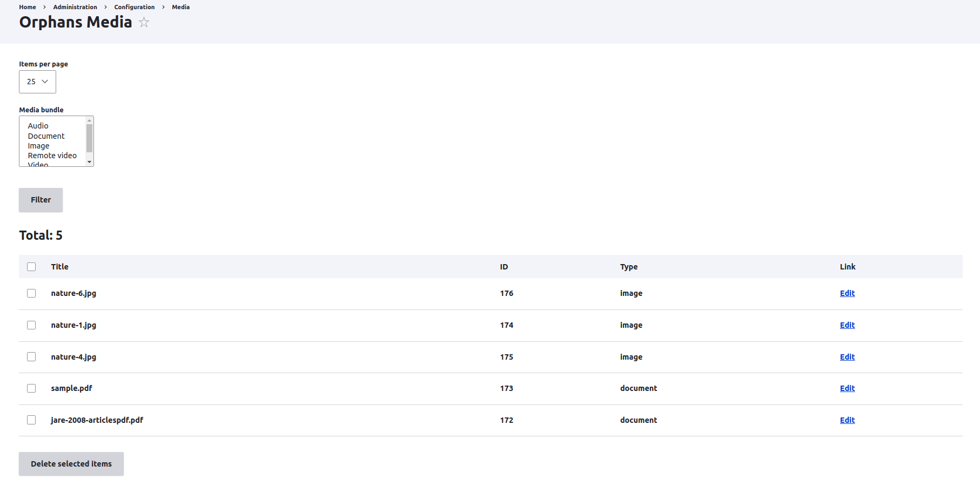Image resolution: width=980 pixels, height=479 pixels.
Task: Select Image option in Media bundle
Action: pos(39,146)
